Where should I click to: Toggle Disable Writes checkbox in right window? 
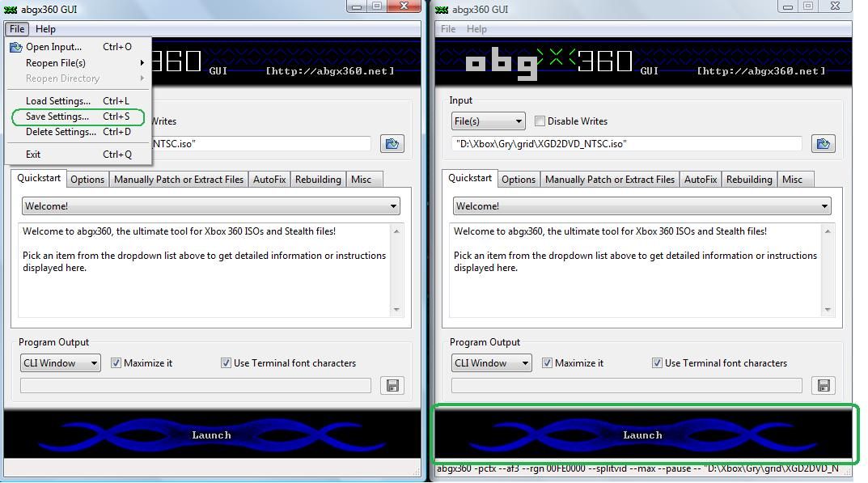[x=540, y=121]
